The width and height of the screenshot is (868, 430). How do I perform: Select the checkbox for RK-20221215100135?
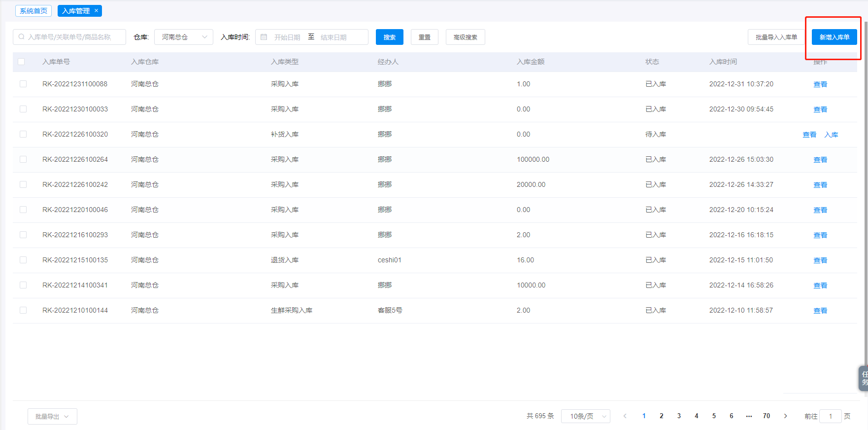point(23,260)
